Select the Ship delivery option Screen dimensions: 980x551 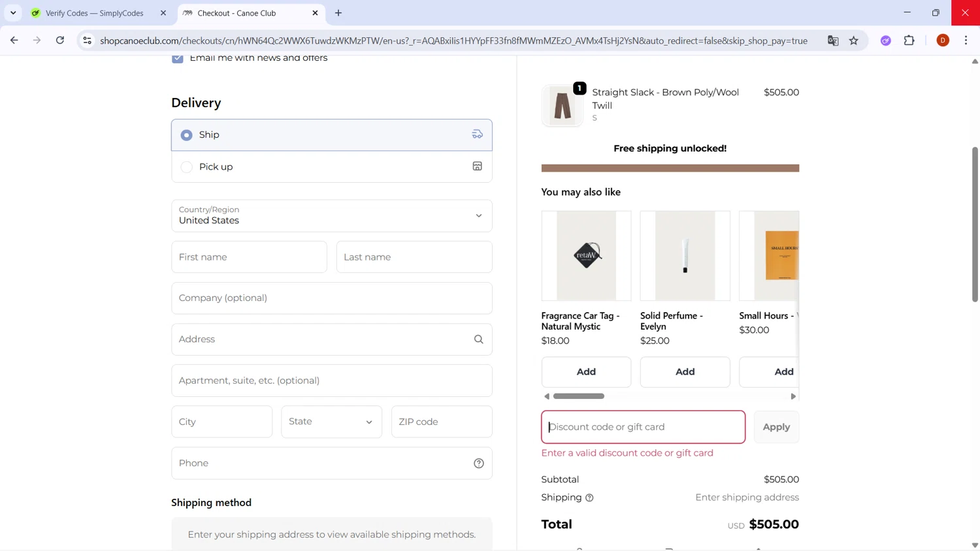coord(332,135)
